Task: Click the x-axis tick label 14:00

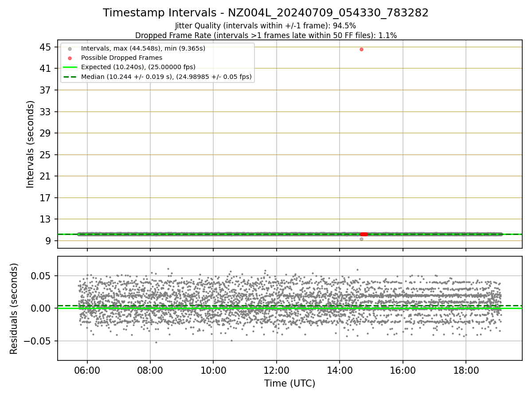Action: click(x=340, y=371)
